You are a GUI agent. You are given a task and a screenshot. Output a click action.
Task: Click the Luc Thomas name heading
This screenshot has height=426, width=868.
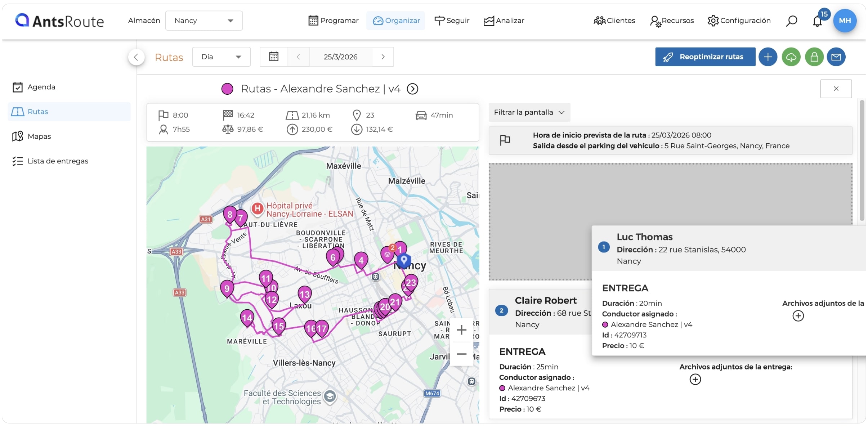[644, 237]
